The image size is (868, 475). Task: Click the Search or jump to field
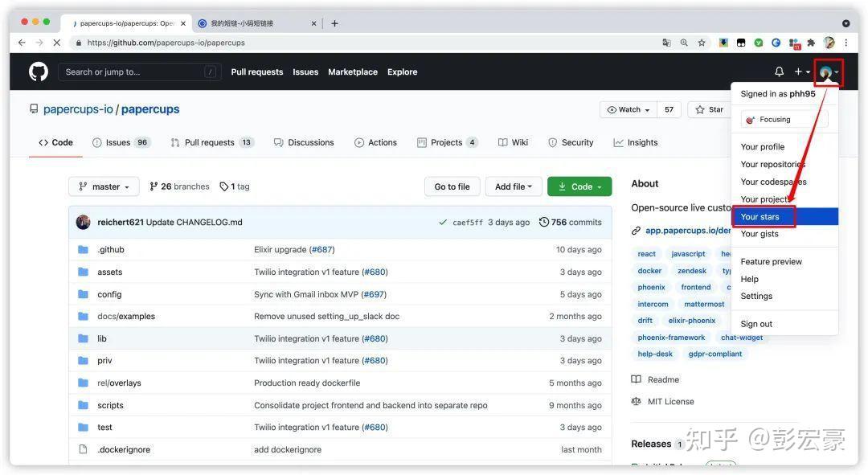[x=137, y=72]
